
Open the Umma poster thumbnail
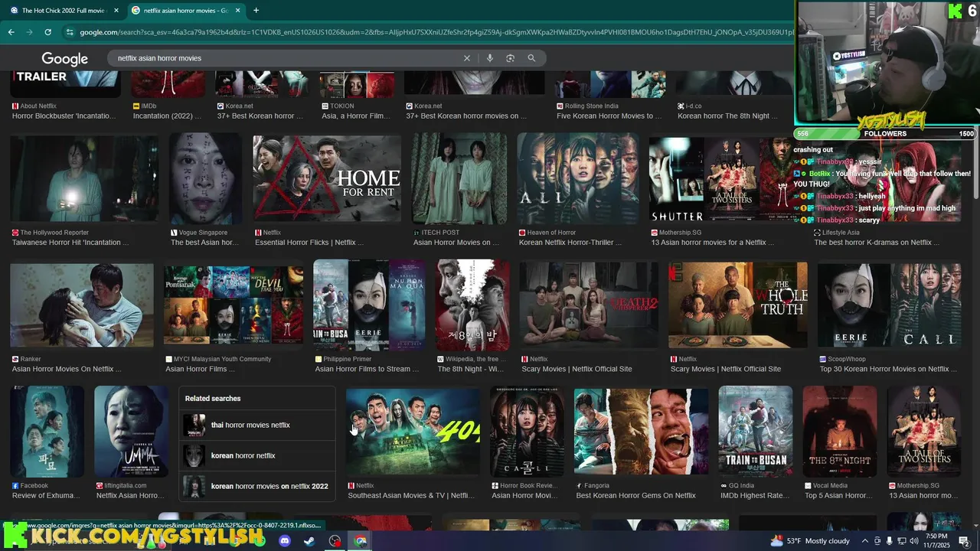point(131,431)
